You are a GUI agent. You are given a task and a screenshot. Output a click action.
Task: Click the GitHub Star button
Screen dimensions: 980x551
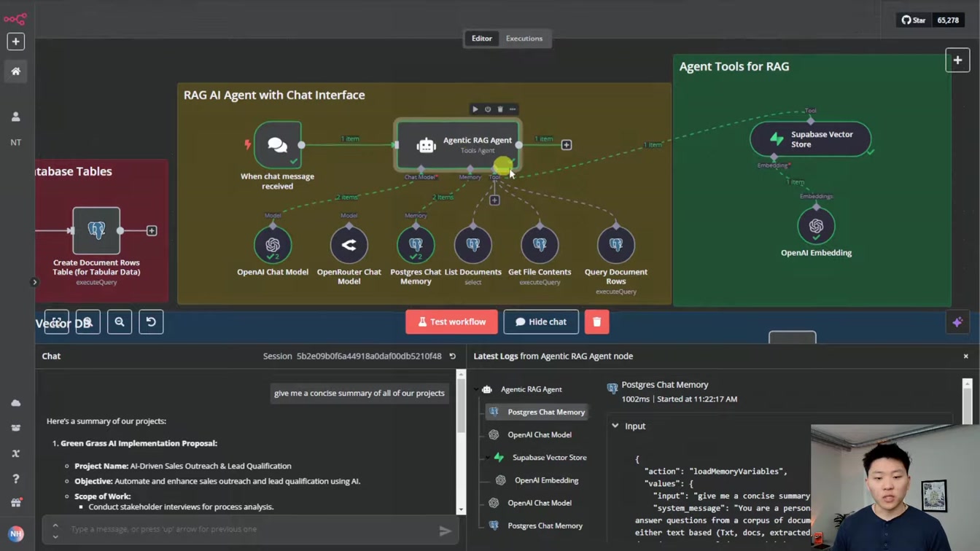click(914, 20)
